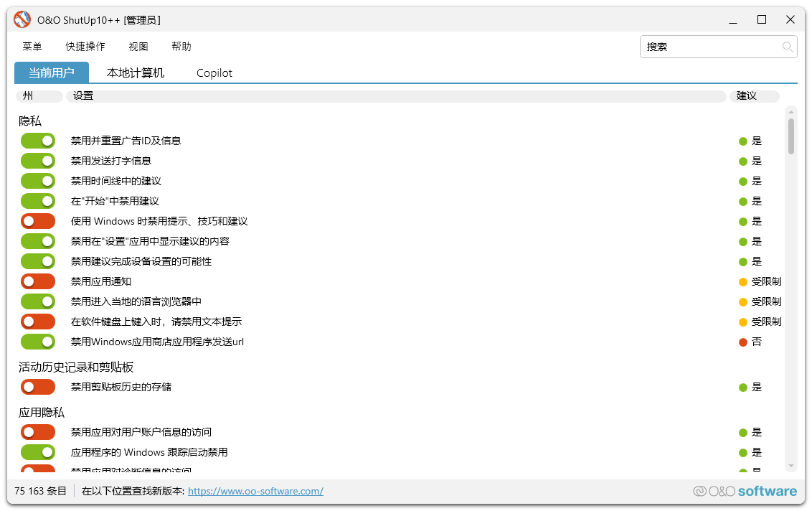Enable 在软件键盘上键入时禁用文本提示
The height and width of the screenshot is (511, 812).
tap(37, 321)
